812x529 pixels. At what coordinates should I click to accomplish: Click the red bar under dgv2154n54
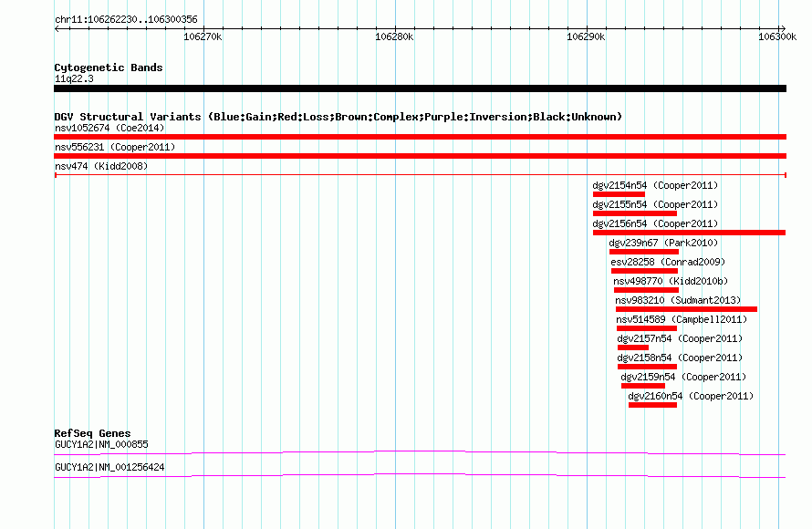(619, 194)
